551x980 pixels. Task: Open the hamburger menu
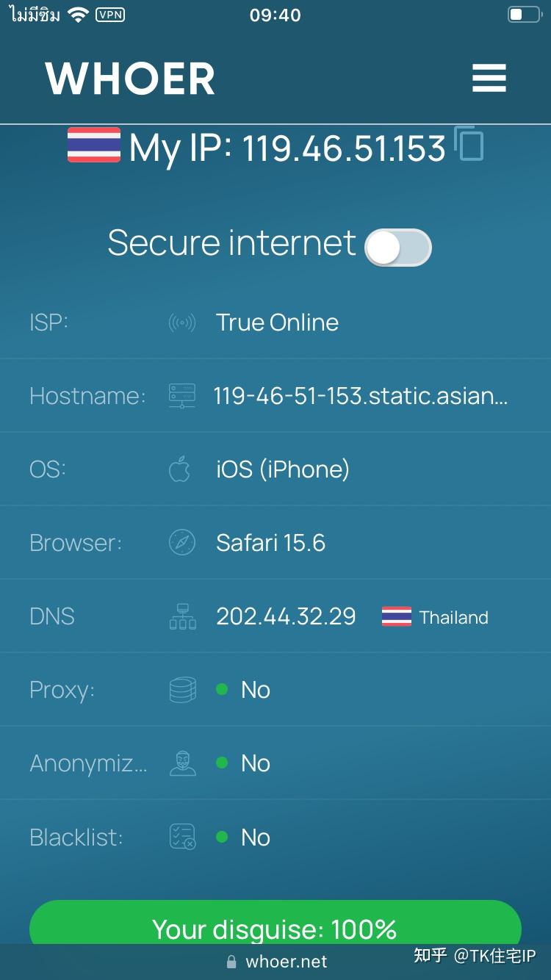pos(489,78)
